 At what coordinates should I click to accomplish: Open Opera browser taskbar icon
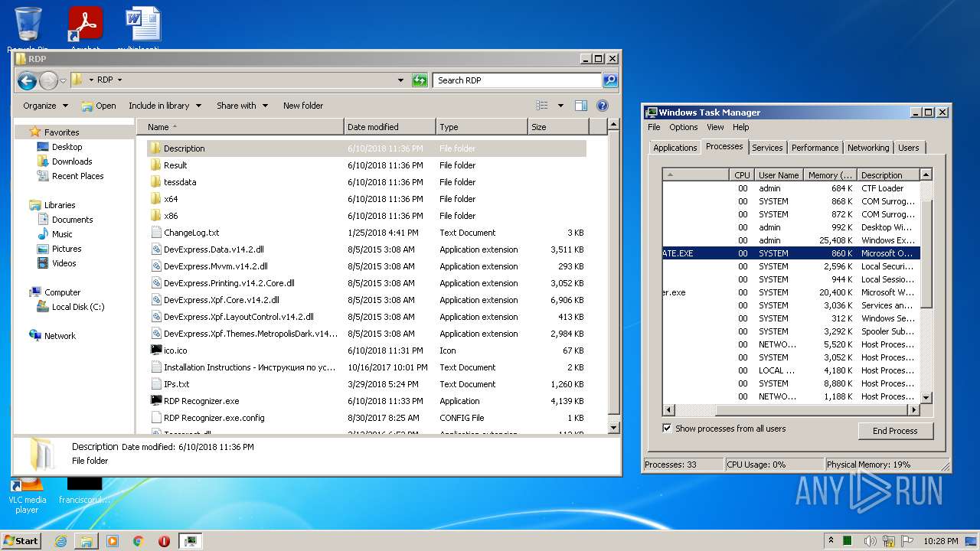(164, 541)
